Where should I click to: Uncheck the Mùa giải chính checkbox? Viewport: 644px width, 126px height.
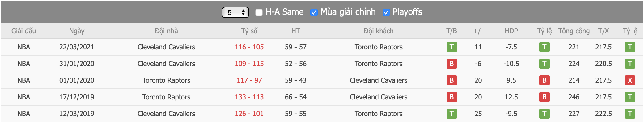[x=314, y=12]
